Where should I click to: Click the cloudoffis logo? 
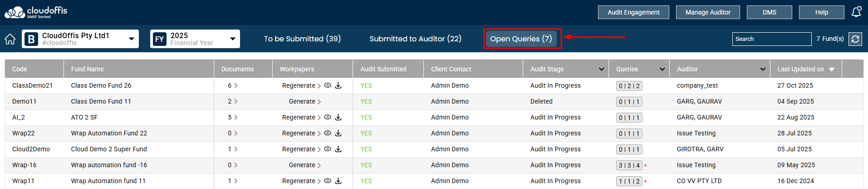pos(36,12)
